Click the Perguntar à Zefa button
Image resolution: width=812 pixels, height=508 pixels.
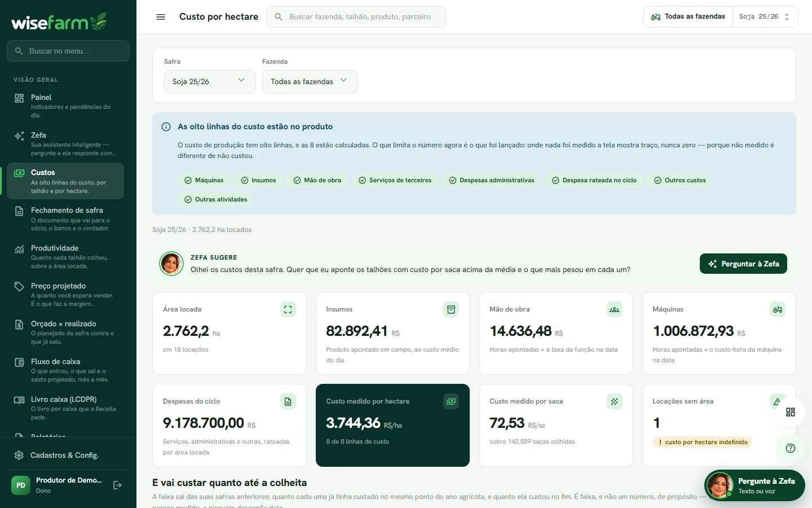pos(743,264)
